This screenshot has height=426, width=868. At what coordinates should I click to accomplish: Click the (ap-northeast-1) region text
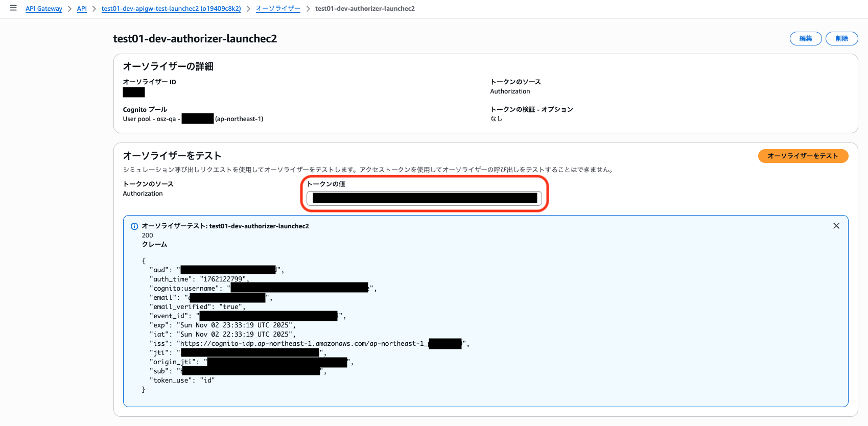point(239,119)
